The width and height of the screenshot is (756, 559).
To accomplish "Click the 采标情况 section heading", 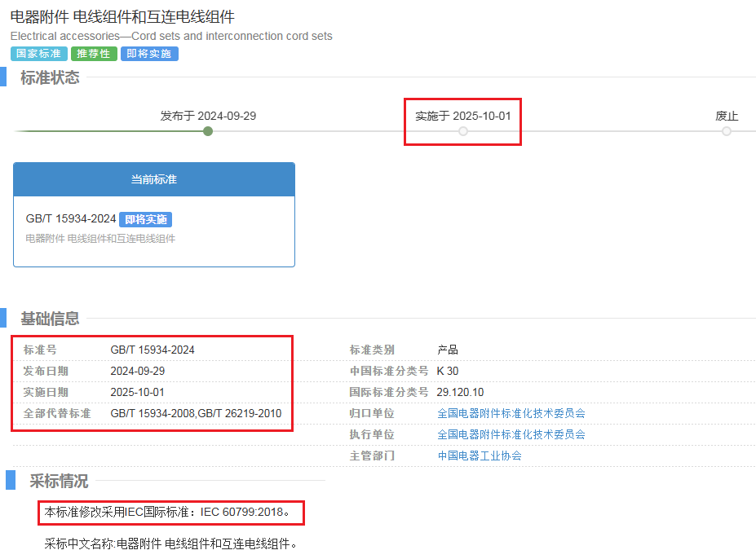I will pos(59,481).
